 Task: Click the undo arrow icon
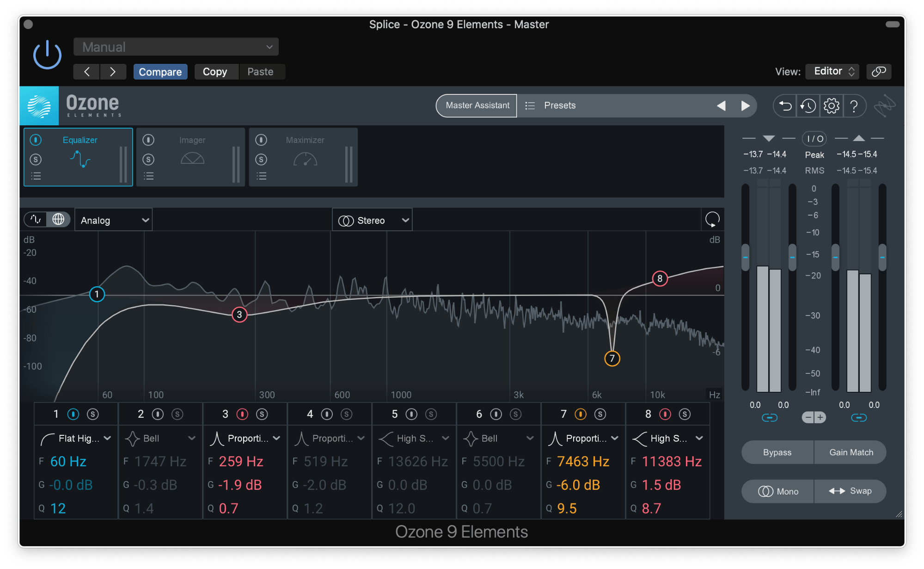[784, 105]
